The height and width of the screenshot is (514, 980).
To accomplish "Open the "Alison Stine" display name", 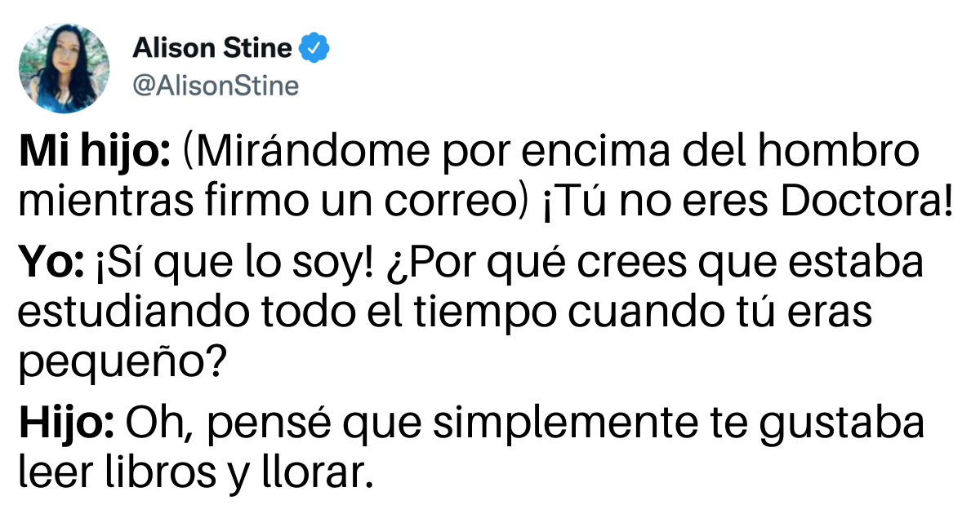I will 212,50.
